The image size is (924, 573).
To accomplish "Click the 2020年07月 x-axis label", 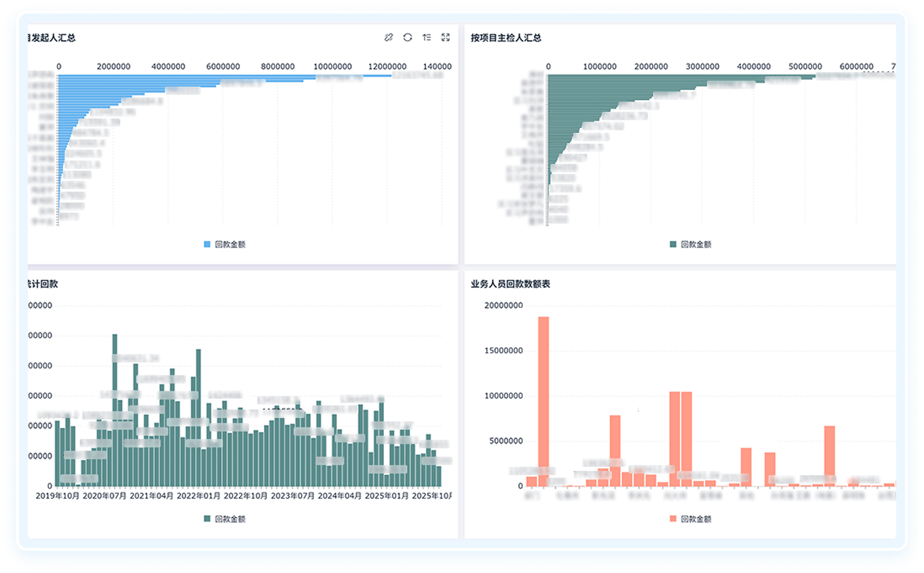I will pos(105,496).
